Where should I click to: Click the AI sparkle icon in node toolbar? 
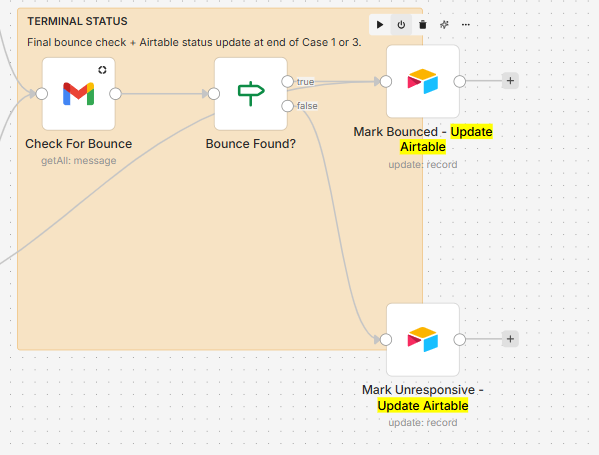[x=444, y=25]
